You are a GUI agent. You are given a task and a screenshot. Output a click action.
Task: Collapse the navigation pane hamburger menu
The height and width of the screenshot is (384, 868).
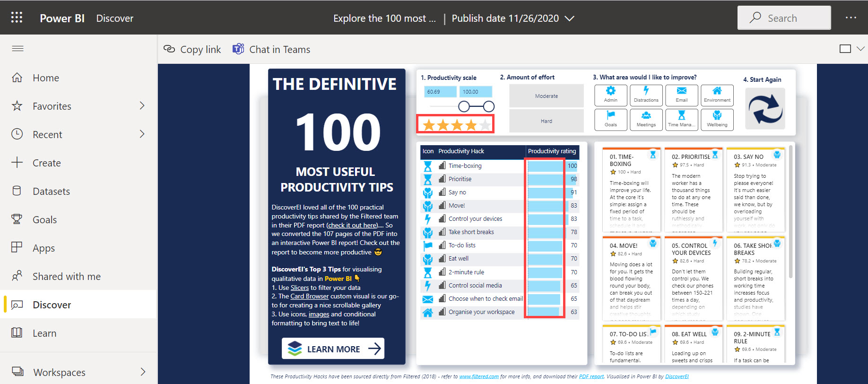[x=17, y=49]
